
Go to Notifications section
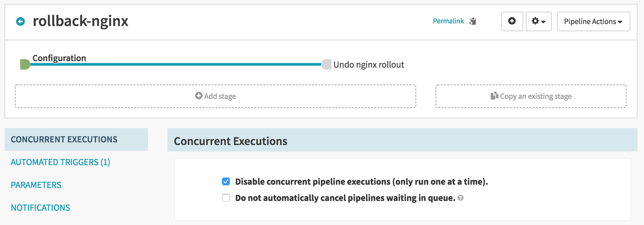[x=40, y=208]
